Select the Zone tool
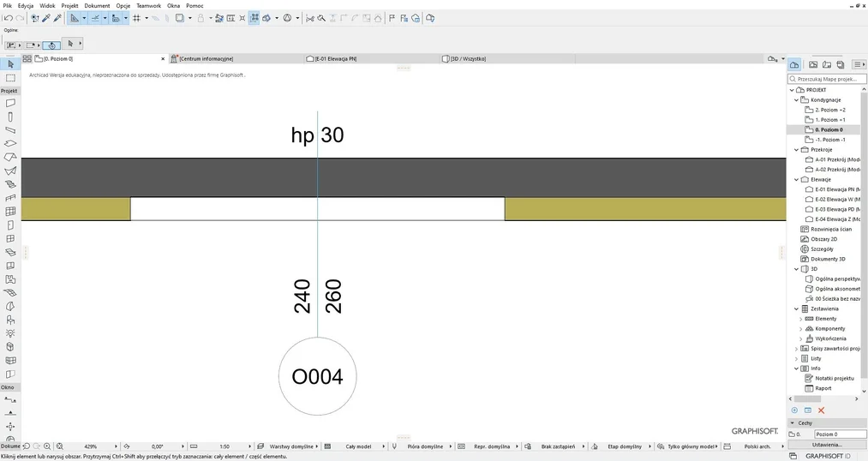 [10, 279]
